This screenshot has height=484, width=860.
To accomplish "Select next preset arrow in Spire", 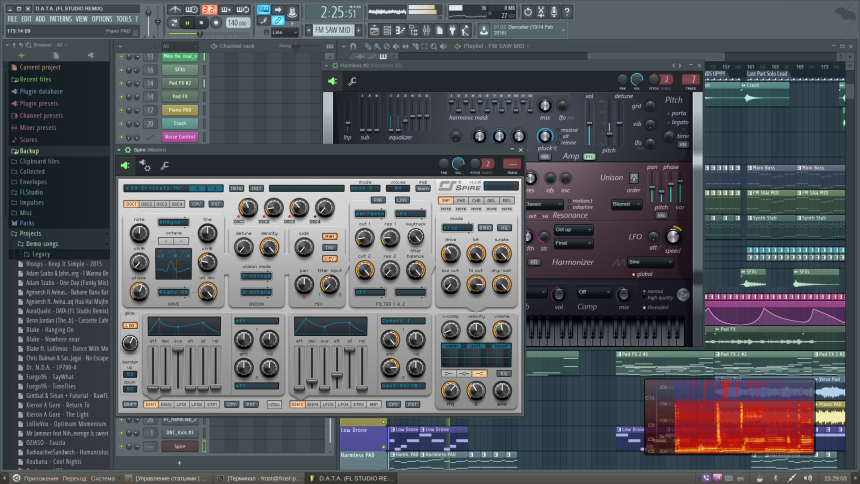I will [215, 188].
